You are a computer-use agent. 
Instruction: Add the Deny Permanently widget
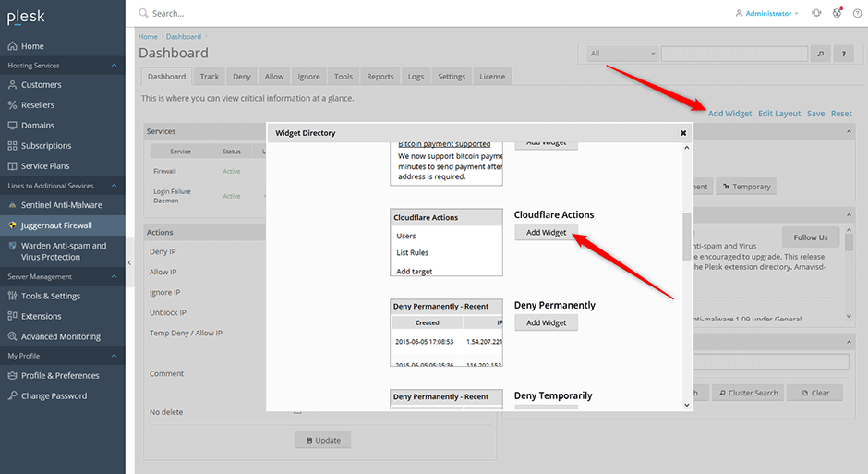(547, 322)
